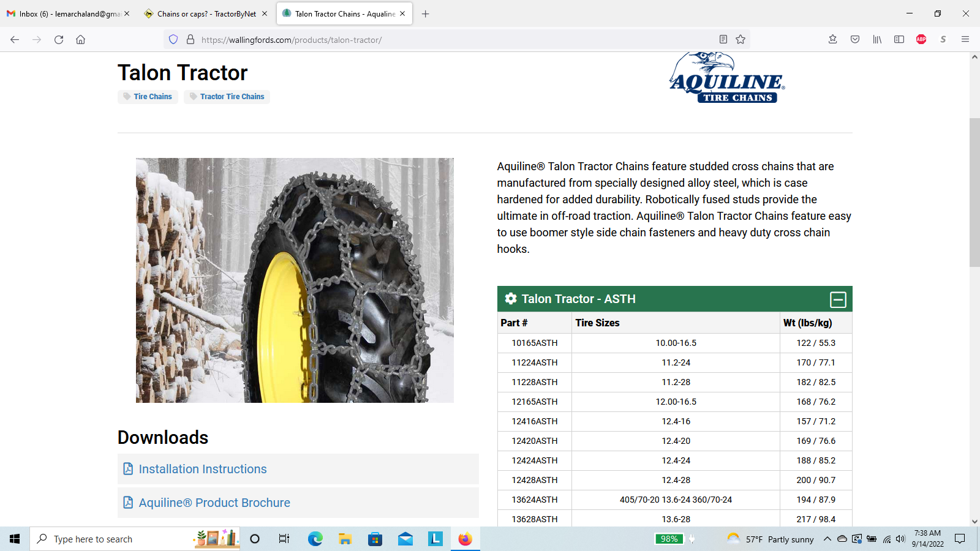This screenshot has height=551, width=980.
Task: Open Microsoft Store from taskbar
Action: (x=375, y=539)
